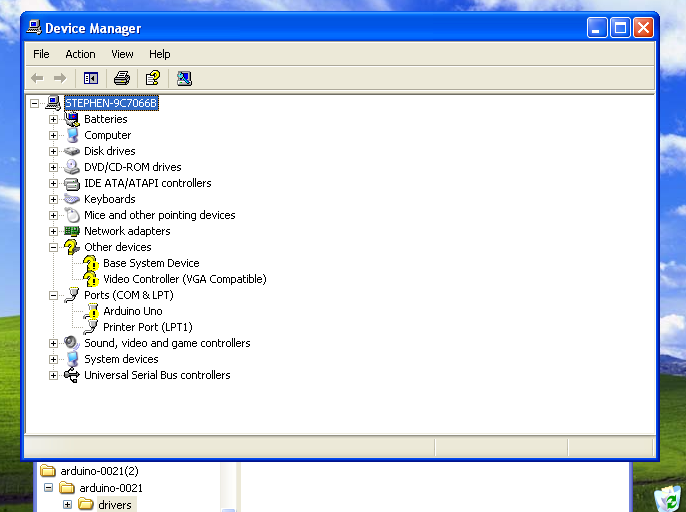Click the Network adapters card icon
The width and height of the screenshot is (686, 512).
(72, 231)
